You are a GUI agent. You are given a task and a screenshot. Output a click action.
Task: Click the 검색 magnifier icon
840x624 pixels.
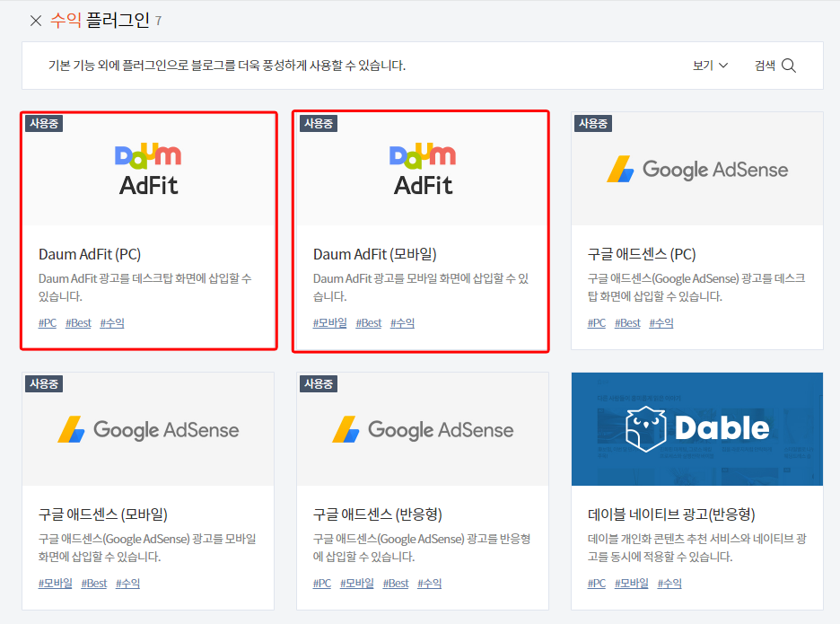point(789,66)
